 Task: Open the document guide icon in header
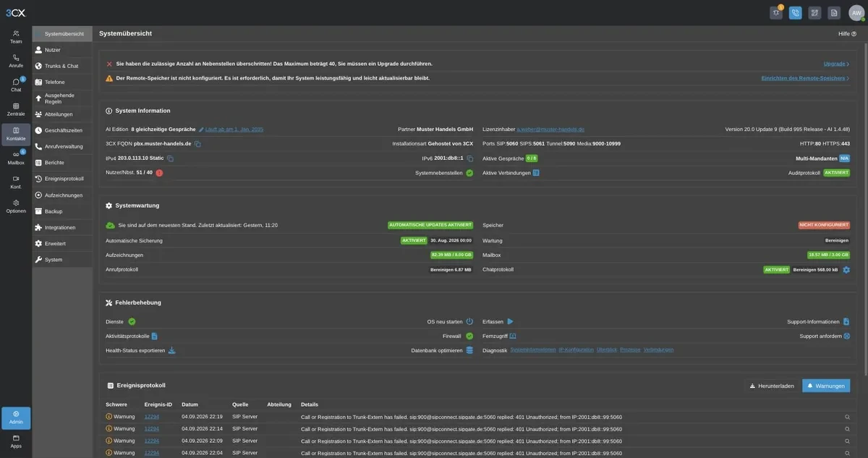coord(834,12)
